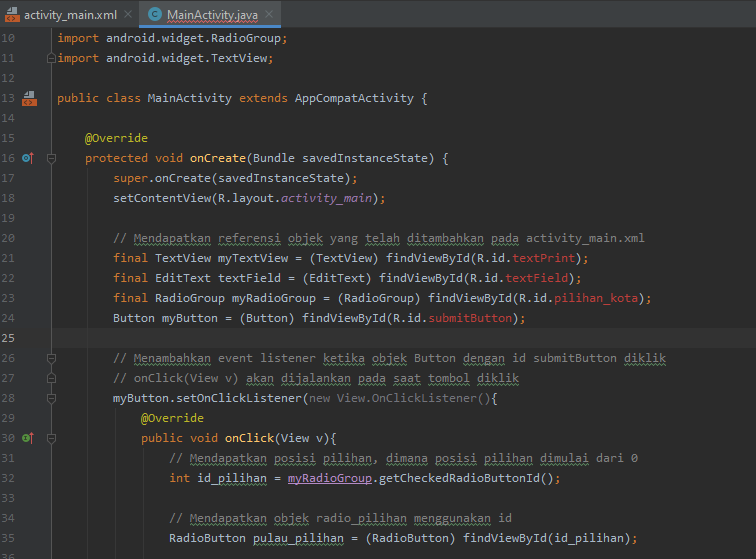Click the red textPrint identifier on line 21
Viewport: 756px width, 559px height.
point(543,258)
